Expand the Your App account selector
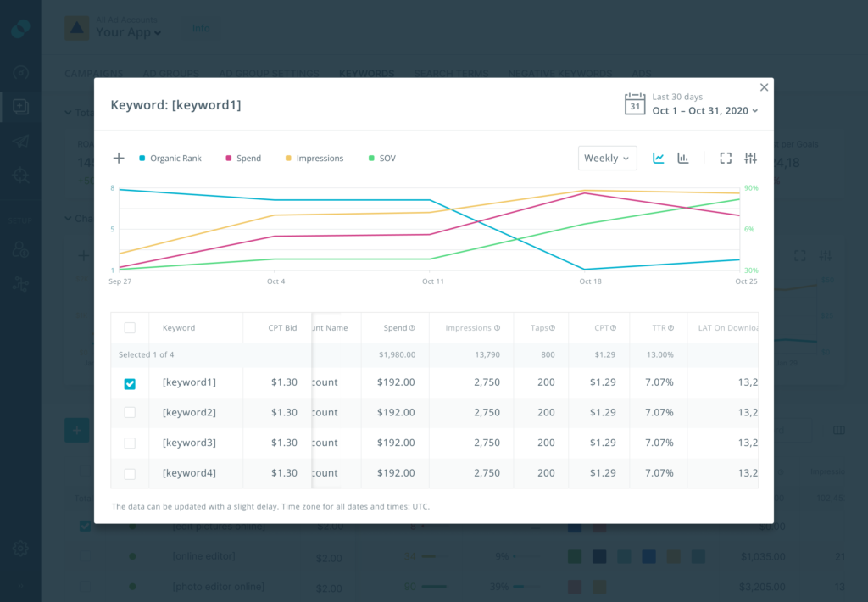The image size is (868, 602). pos(125,33)
